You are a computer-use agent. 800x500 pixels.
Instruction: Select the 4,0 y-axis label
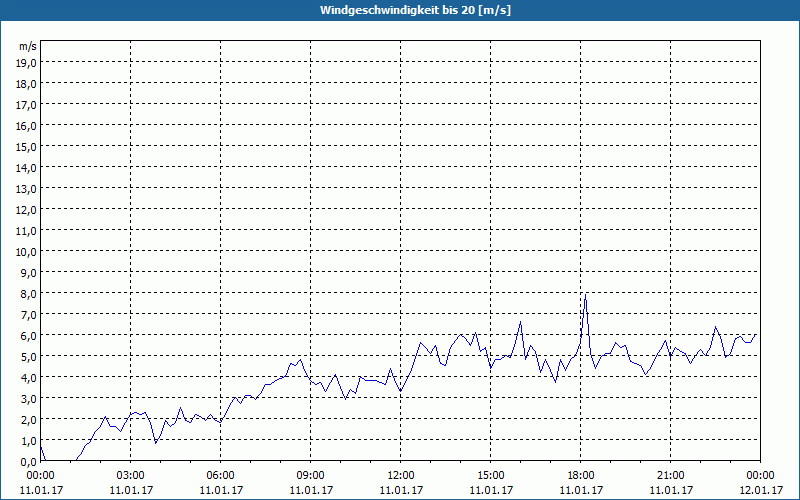(29, 378)
